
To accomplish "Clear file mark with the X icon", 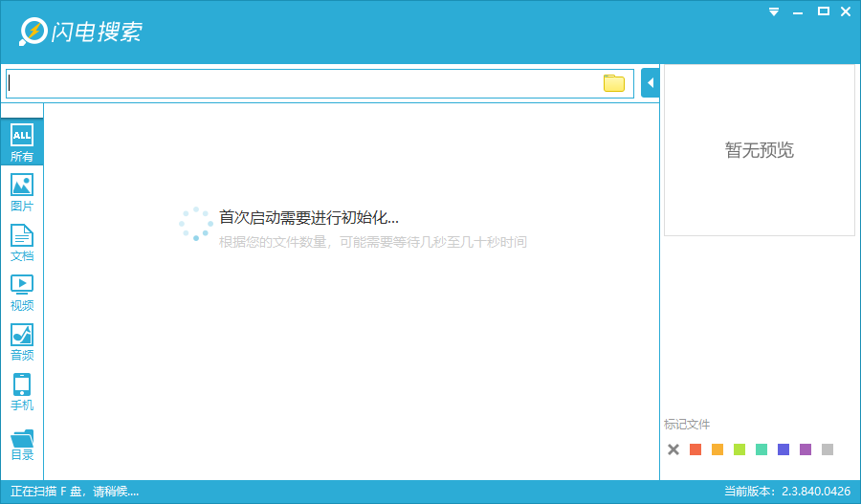I will click(x=673, y=449).
